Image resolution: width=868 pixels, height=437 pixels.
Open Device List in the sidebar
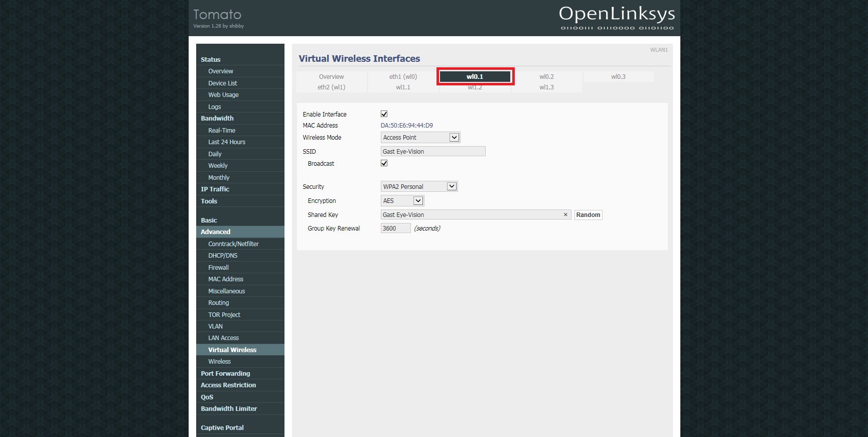click(223, 83)
